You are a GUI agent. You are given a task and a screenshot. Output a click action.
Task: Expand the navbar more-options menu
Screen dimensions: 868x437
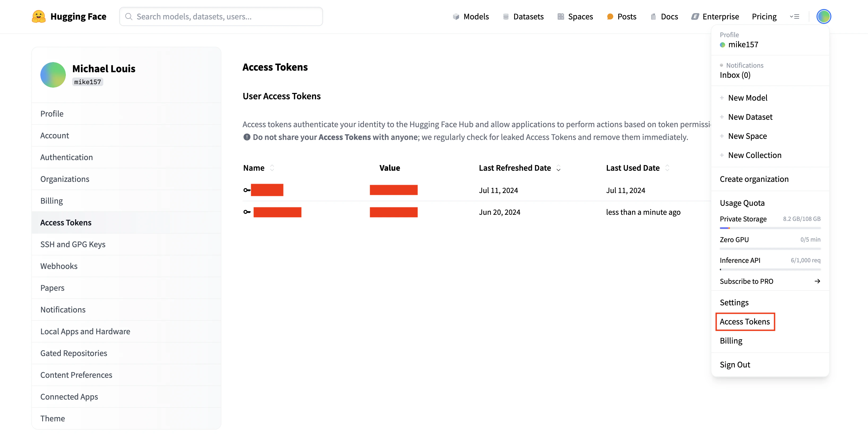point(794,16)
